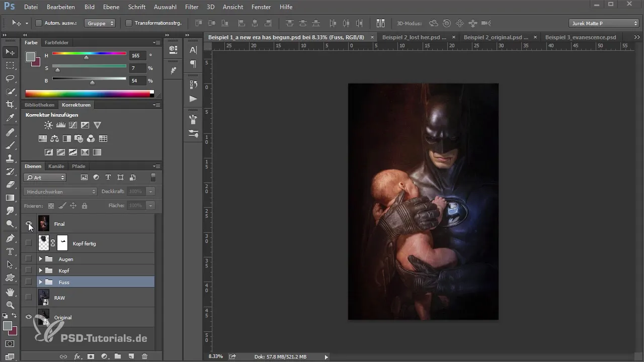This screenshot has width=644, height=362.
Task: Select the Quick Selection tool
Action: (x=10, y=92)
